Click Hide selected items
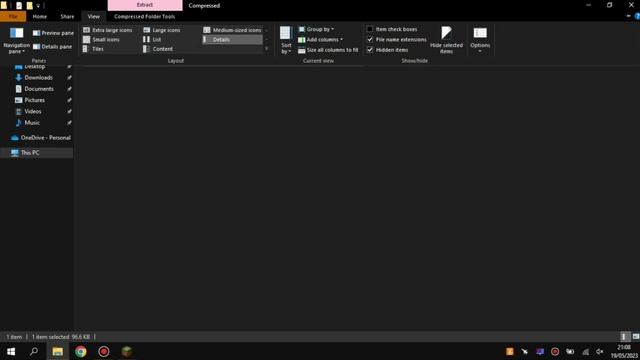Screen dimensions: 640x360 (x=446, y=40)
